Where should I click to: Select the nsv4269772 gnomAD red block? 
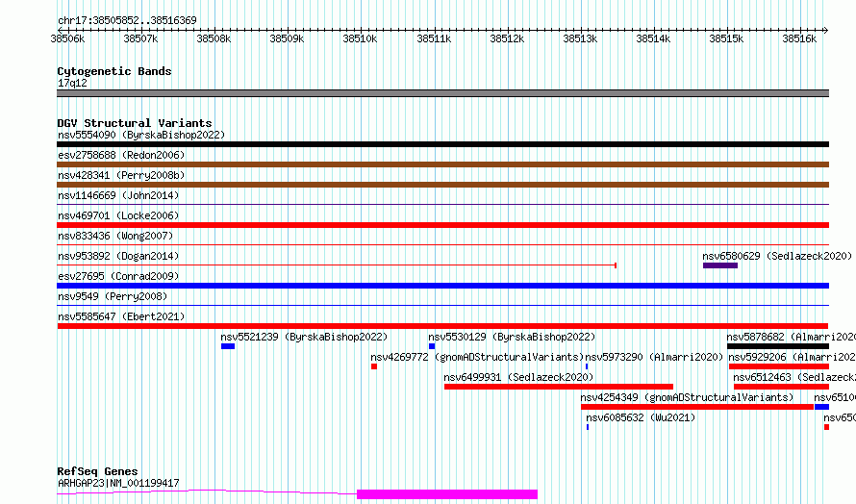(374, 366)
